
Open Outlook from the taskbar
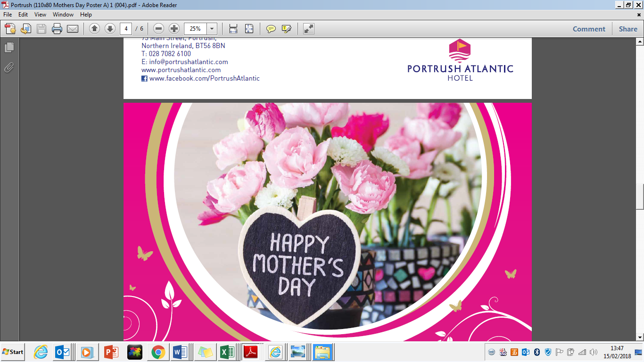tap(63, 352)
